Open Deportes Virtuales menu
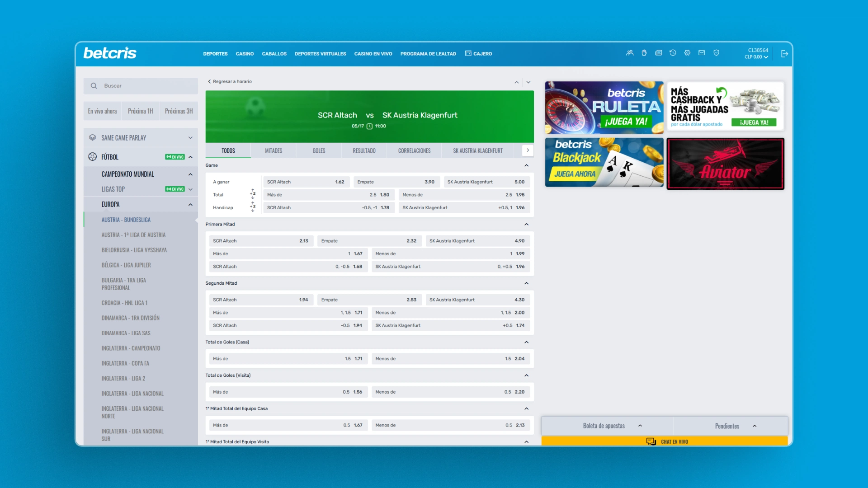This screenshot has width=868, height=488. (x=320, y=54)
